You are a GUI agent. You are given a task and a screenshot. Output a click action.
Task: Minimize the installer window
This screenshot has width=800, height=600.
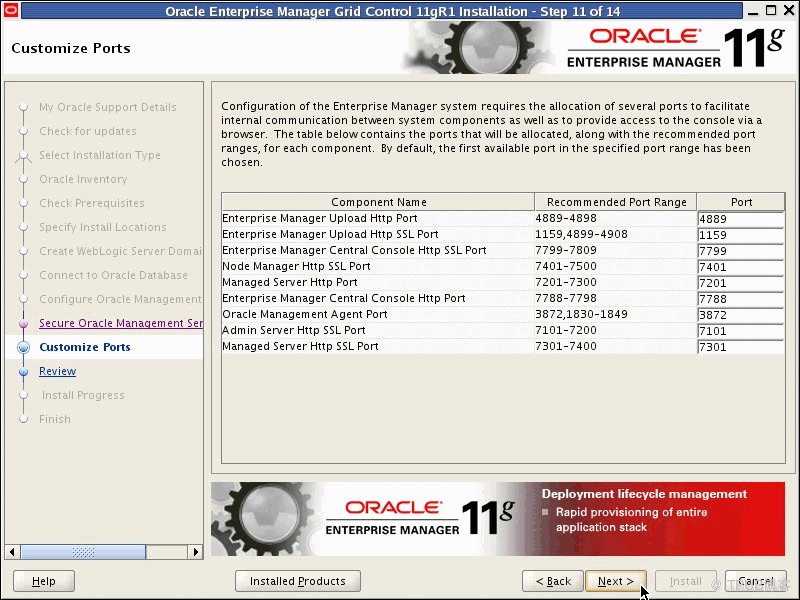[x=753, y=11]
